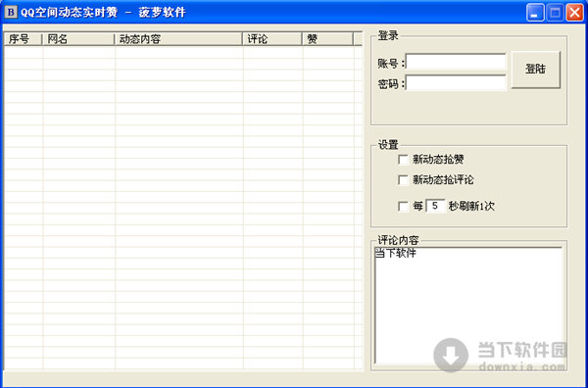Close the QQ空间动态实时赞 window
The height and width of the screenshot is (388, 588).
[x=574, y=13]
